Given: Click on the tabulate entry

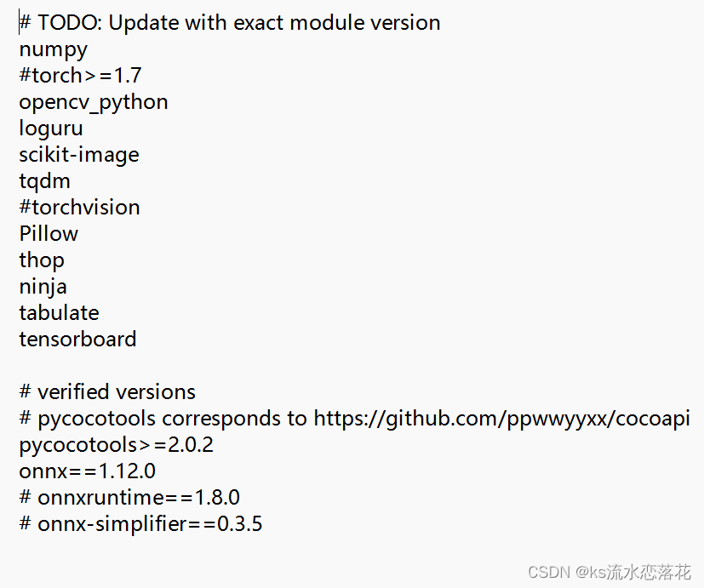Looking at the screenshot, I should point(59,313).
